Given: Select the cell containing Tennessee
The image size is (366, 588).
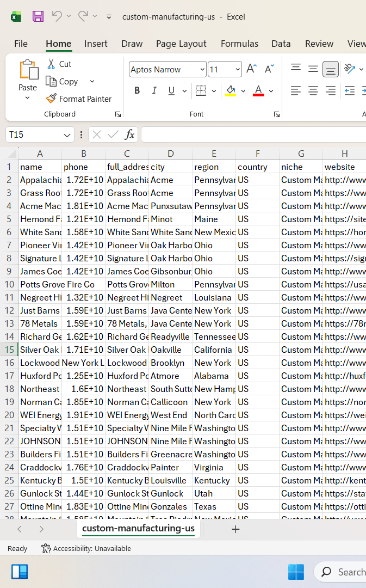Looking at the screenshot, I should coord(214,337).
